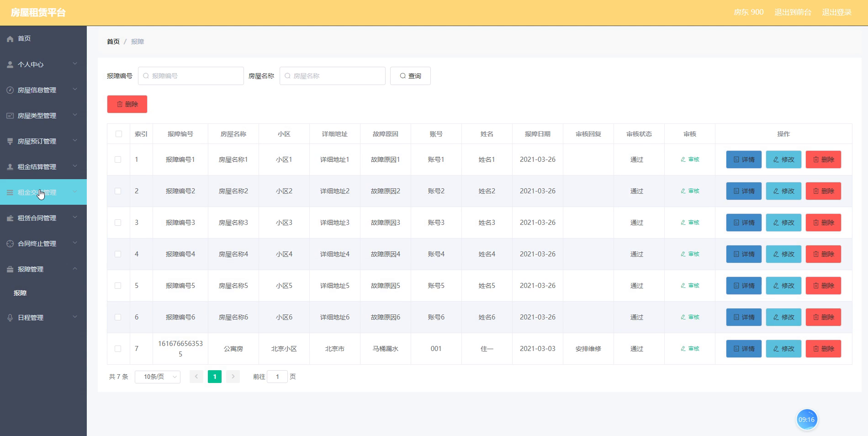The height and width of the screenshot is (436, 868).
Task: Click 退出到前台 in the header
Action: click(793, 12)
